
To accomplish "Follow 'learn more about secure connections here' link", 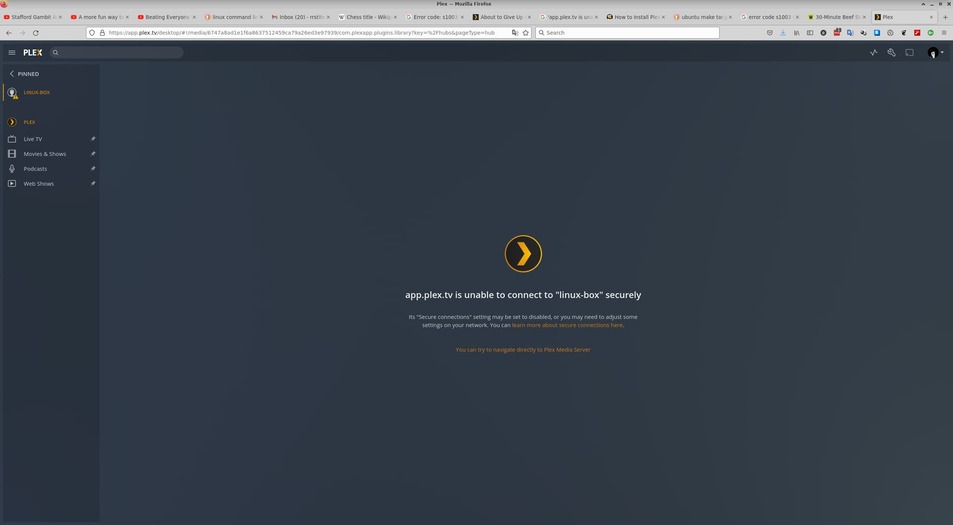I will click(x=567, y=325).
